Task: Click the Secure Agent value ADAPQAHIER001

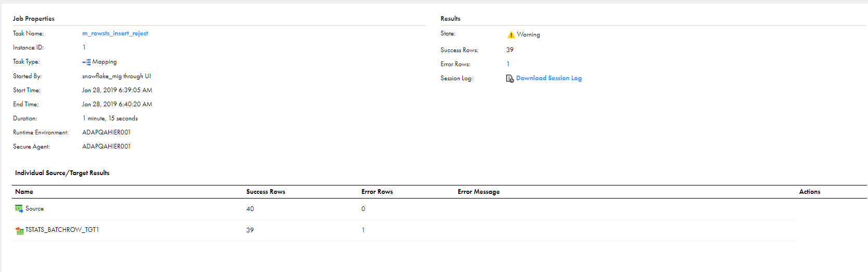Action: point(106,146)
